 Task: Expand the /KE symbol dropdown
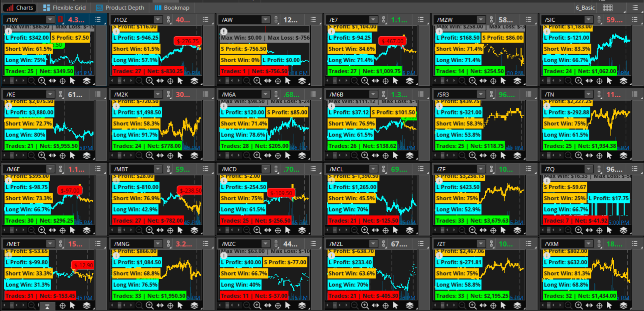coord(50,94)
